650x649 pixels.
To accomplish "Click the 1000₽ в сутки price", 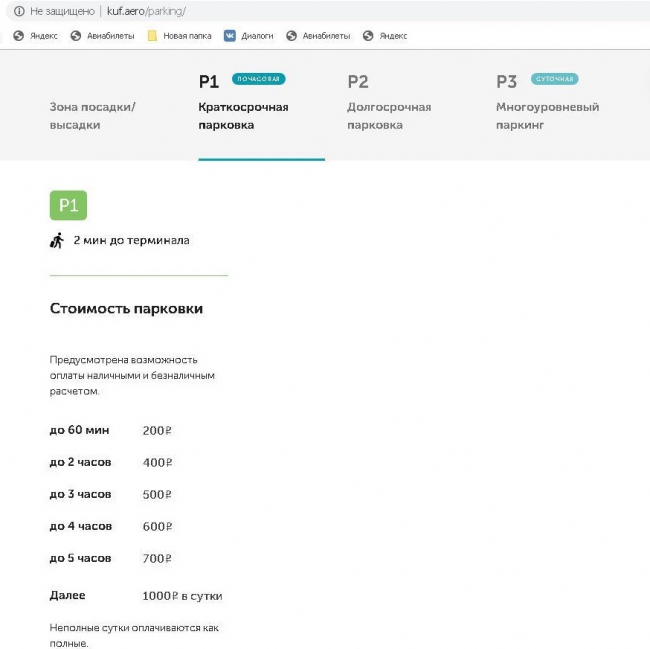I will coord(182,596).
